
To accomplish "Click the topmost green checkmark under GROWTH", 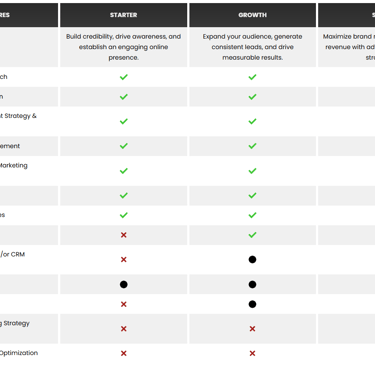I will tap(252, 77).
